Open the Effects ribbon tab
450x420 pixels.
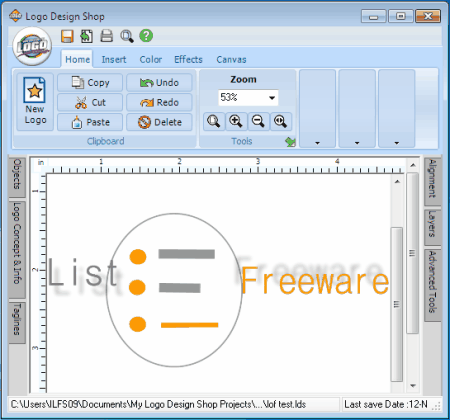pyautogui.click(x=188, y=60)
